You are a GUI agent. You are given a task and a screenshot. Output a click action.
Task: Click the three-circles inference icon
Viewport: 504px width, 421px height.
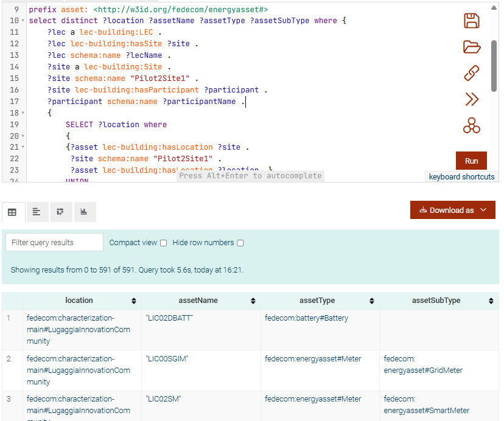472,125
